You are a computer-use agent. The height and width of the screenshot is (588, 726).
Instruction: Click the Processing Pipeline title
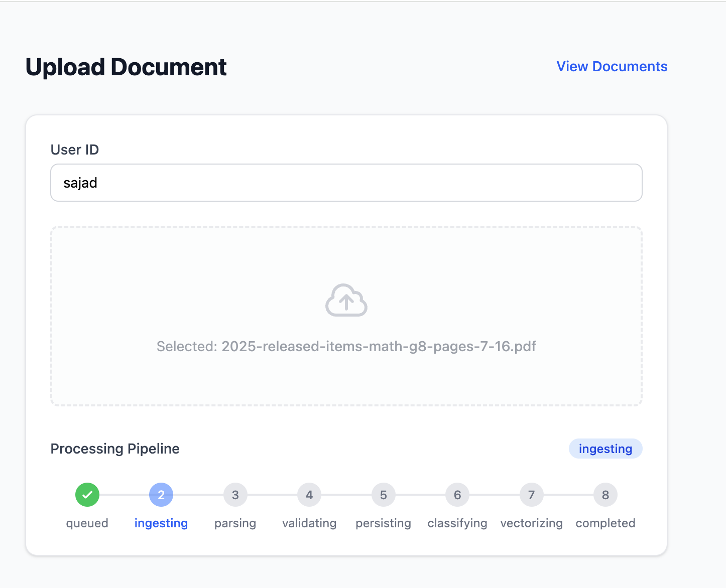(x=115, y=449)
